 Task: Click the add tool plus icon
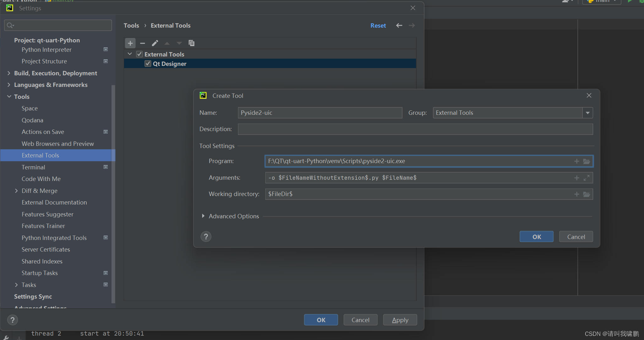point(130,43)
